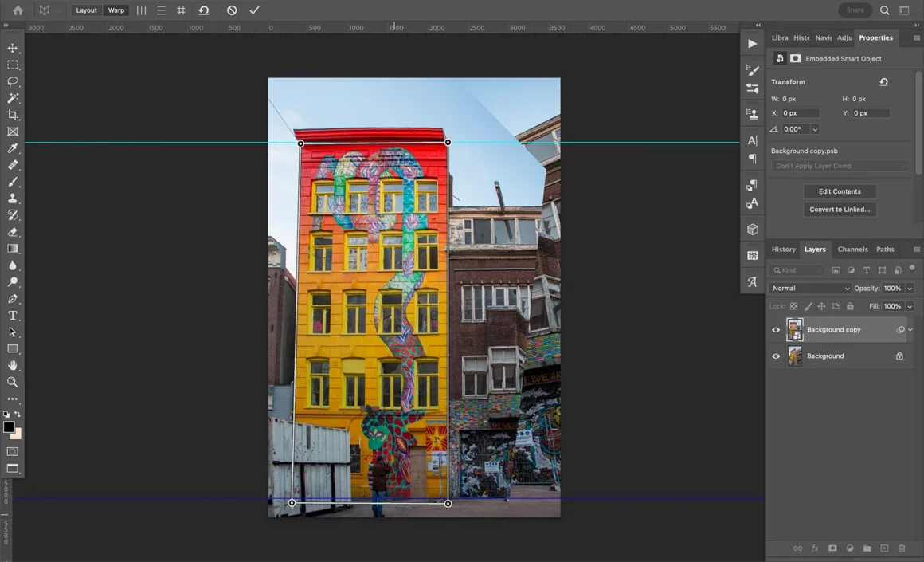Auto level near-horizontal lines
This screenshot has width=924, height=562.
161,10
